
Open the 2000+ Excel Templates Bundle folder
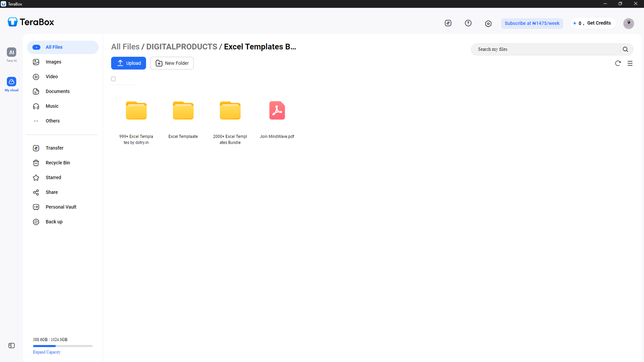(230, 123)
